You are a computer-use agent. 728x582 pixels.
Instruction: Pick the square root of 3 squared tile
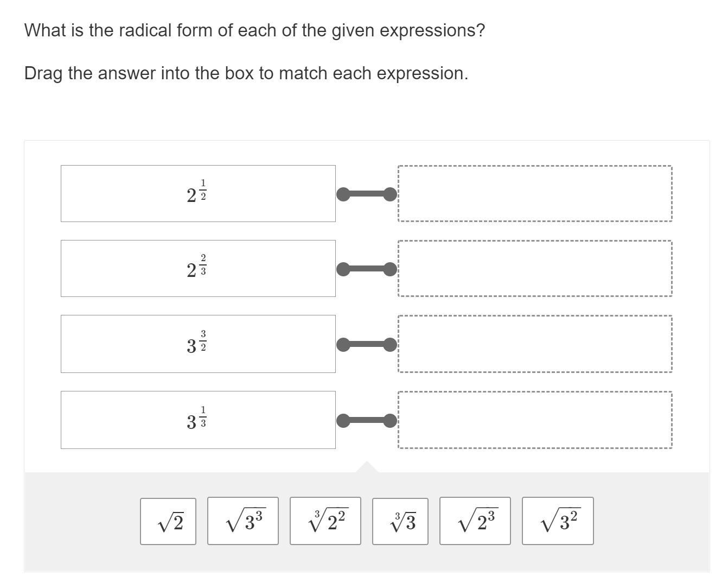click(x=558, y=521)
